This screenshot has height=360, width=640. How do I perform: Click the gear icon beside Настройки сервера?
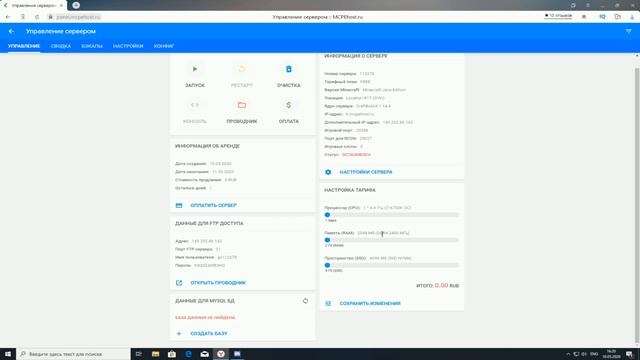[x=328, y=172]
